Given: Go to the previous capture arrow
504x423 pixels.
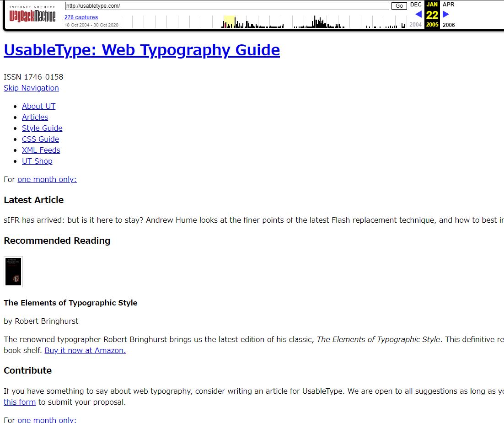Looking at the screenshot, I should [418, 14].
